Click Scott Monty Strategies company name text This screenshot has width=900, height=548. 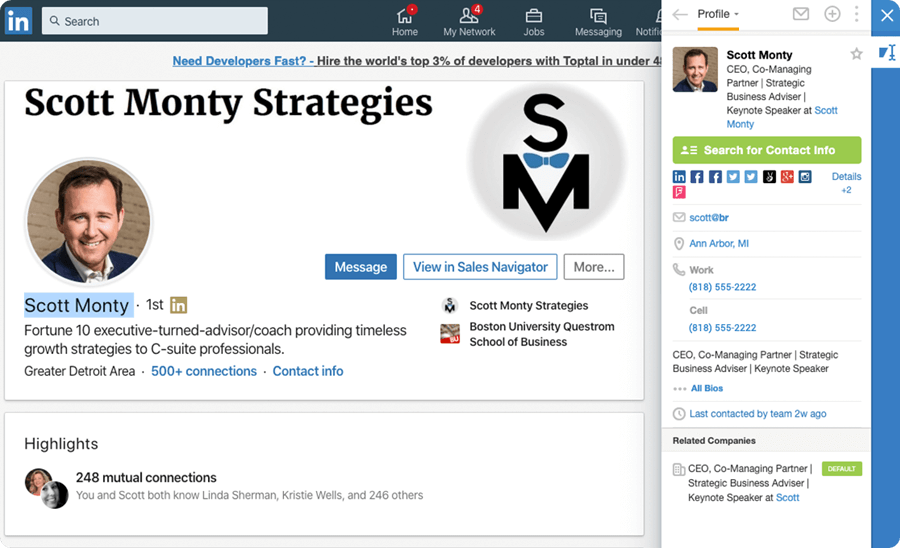[529, 306]
